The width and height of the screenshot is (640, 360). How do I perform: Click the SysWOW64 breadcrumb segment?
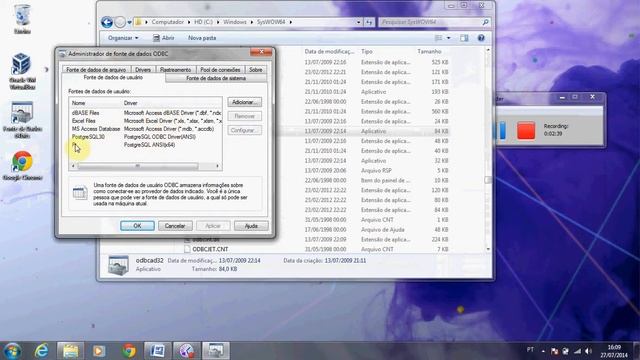click(271, 22)
